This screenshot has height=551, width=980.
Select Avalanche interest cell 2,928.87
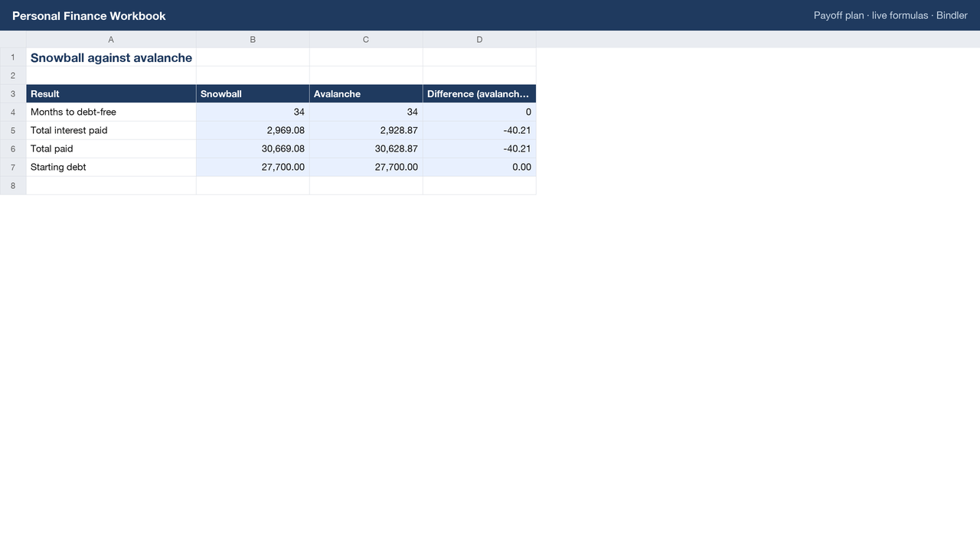click(366, 131)
